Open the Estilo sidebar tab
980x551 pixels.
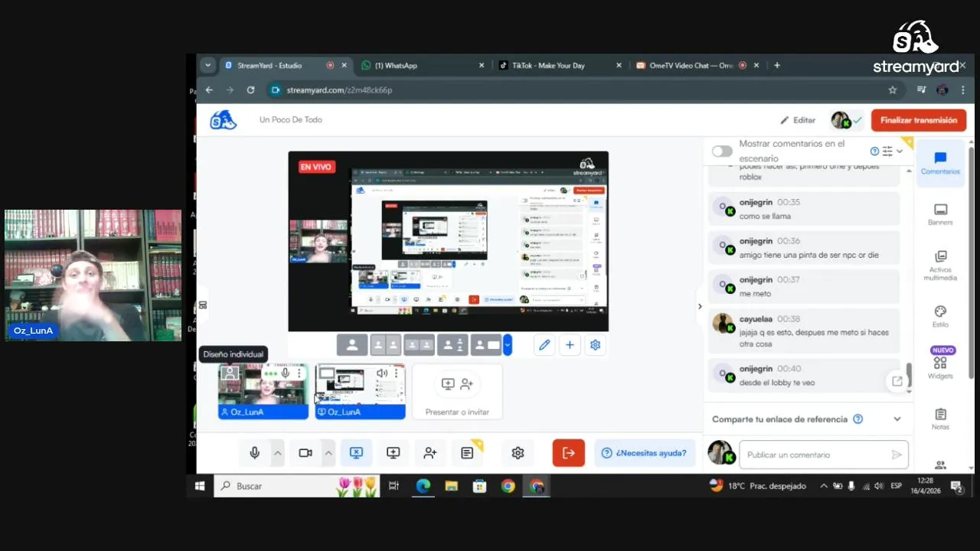pos(940,316)
